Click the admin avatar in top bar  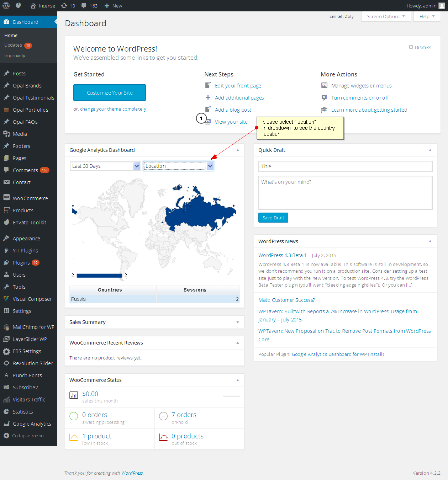[x=442, y=6]
